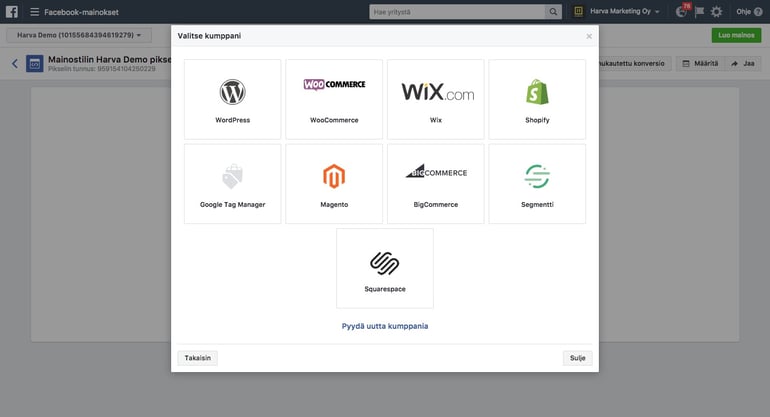Screen dimensions: 770x417
Task: Pick the Google Tag Manager tile
Action: coord(232,184)
